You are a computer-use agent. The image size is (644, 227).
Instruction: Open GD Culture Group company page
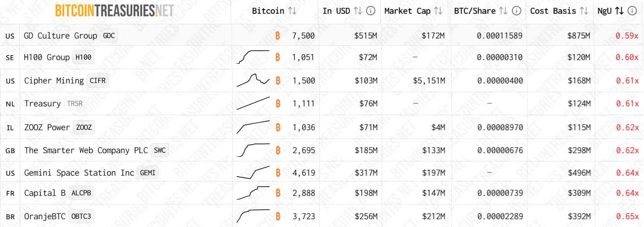pos(61,36)
